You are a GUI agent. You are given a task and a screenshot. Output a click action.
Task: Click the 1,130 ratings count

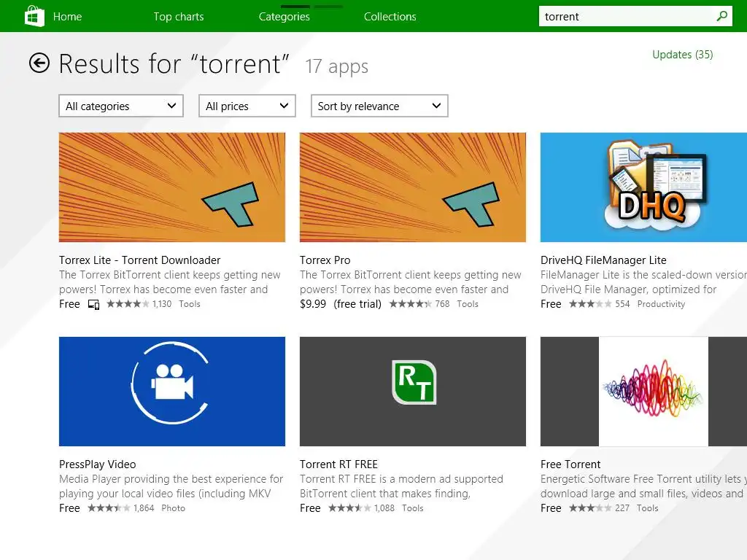162,304
